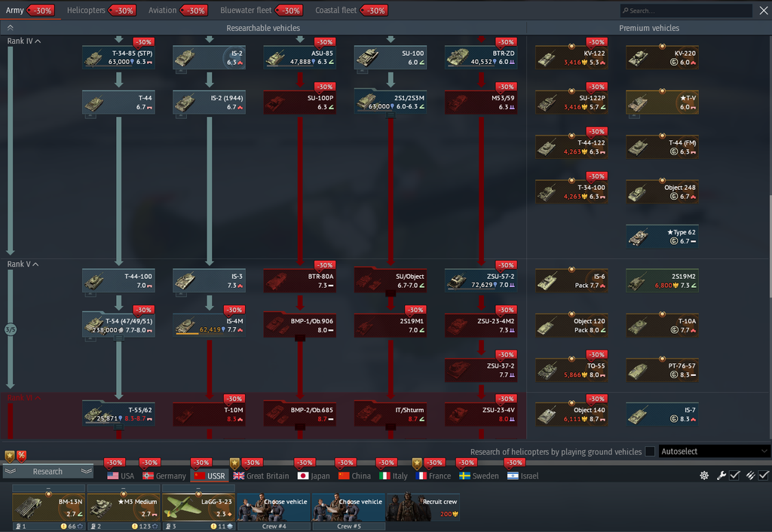Collapse the researchable vehicles panel header chevrons
The image size is (772, 532).
click(x=11, y=28)
